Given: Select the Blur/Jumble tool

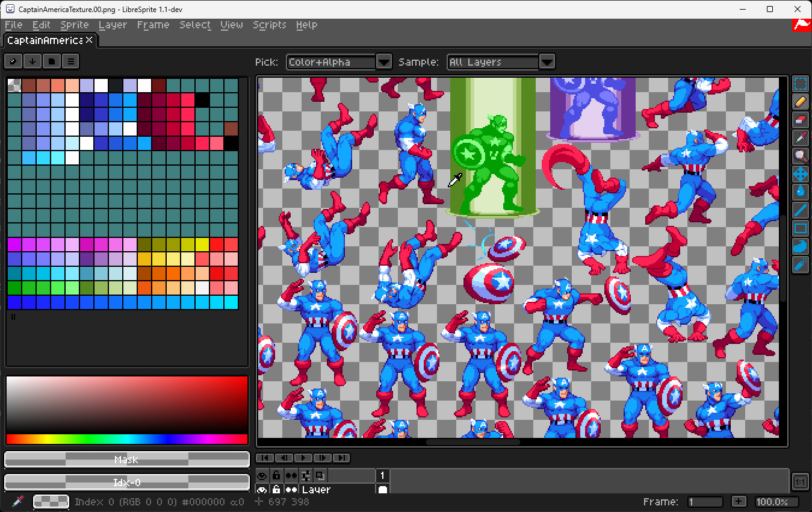Looking at the screenshot, I should (x=800, y=264).
